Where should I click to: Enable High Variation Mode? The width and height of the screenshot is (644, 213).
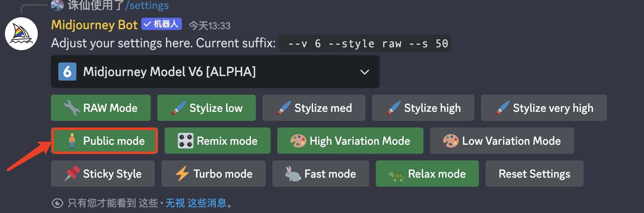pyautogui.click(x=350, y=141)
